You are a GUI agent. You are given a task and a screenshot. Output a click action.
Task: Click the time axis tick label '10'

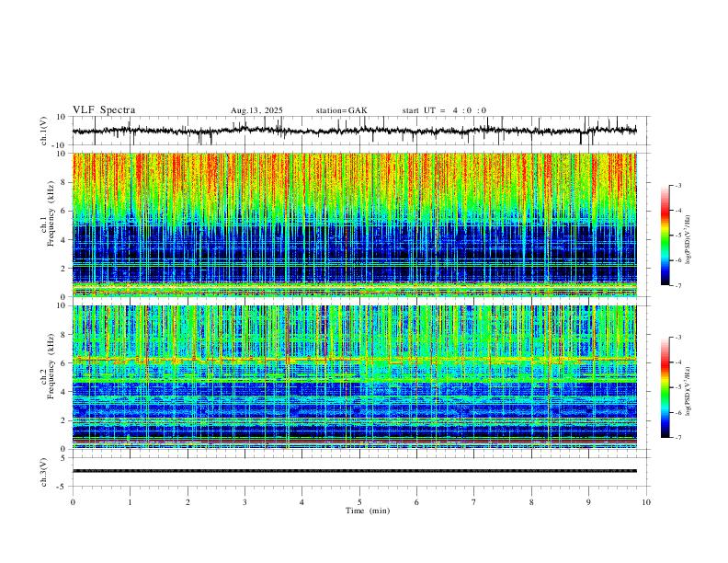(x=646, y=502)
